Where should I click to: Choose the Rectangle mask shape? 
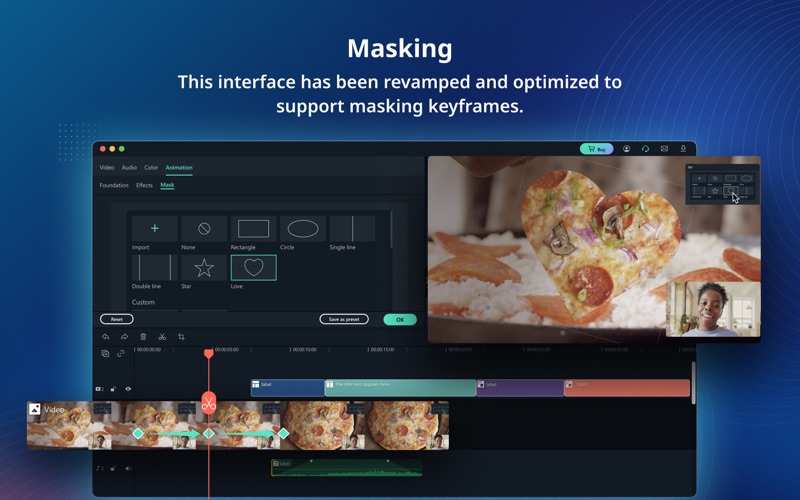254,229
